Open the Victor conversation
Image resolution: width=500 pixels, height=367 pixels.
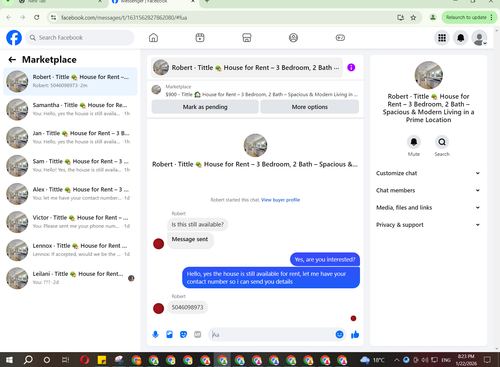click(x=70, y=222)
